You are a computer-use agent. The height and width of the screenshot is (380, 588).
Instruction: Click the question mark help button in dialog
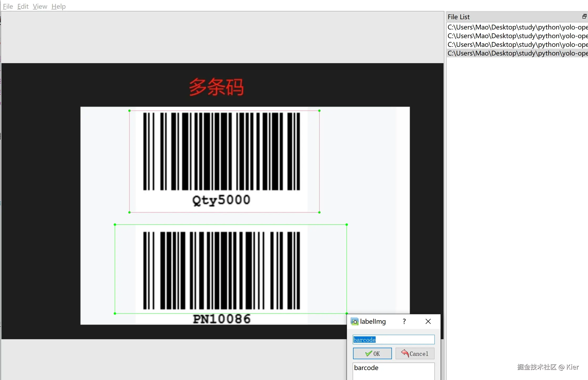[404, 321]
